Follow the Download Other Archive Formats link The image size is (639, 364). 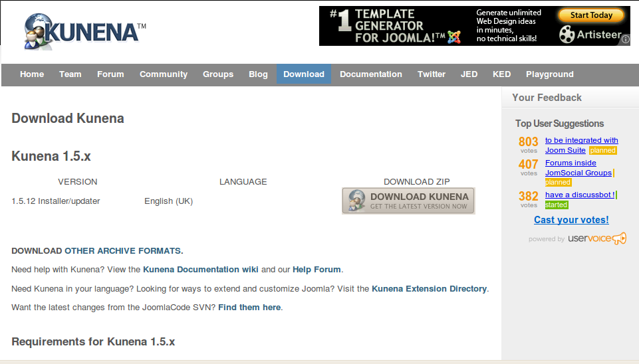(97, 251)
